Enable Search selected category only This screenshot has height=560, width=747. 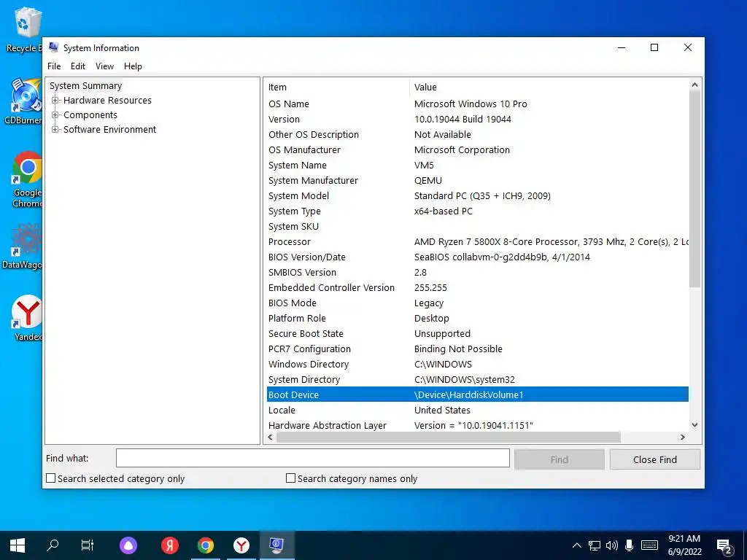(x=50, y=478)
